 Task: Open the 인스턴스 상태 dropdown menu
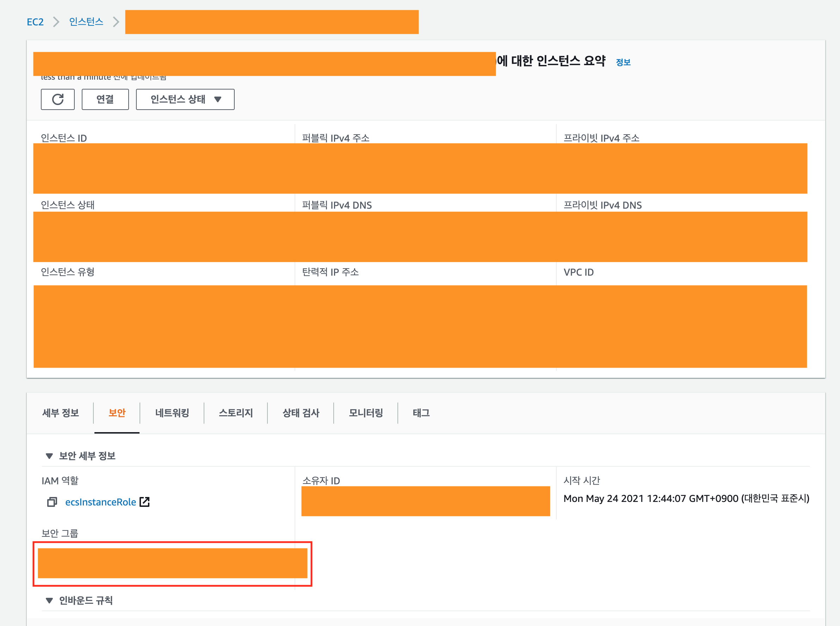click(185, 99)
